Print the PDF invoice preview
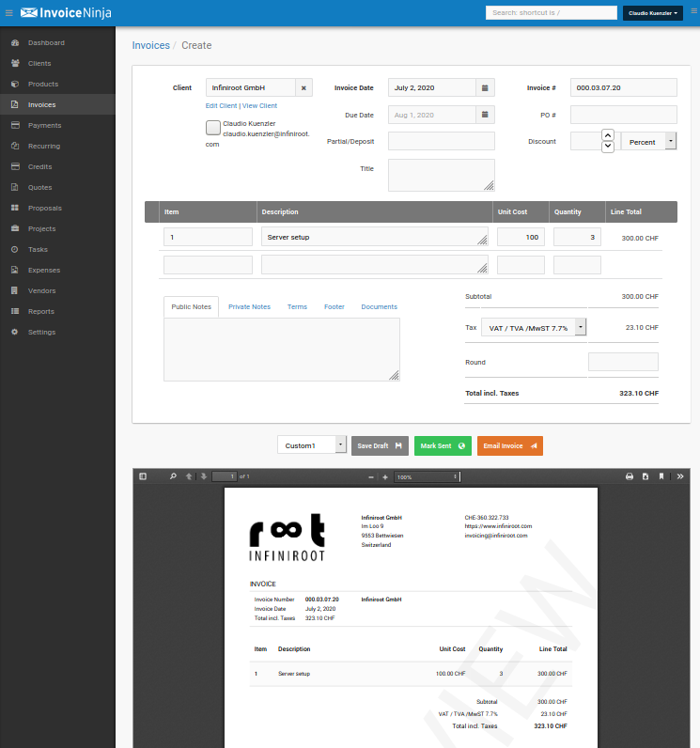 630,476
